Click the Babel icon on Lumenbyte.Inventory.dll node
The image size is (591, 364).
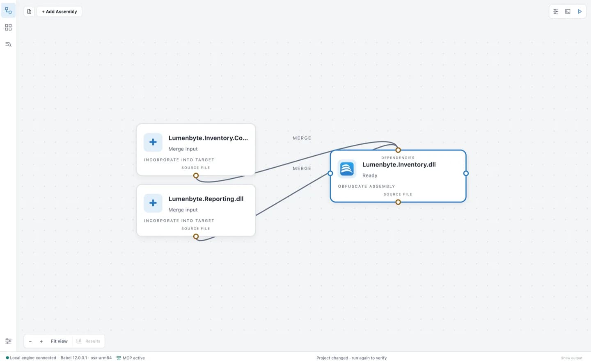(347, 169)
